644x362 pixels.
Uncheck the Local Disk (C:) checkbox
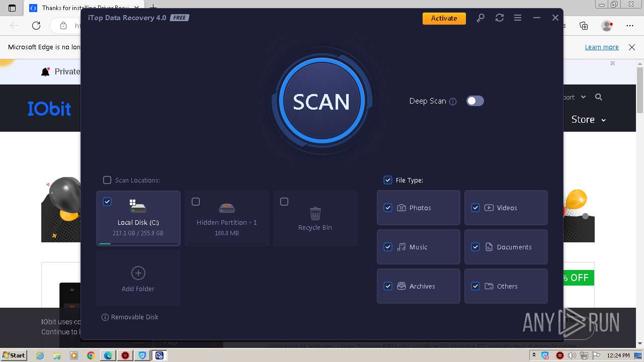click(x=107, y=202)
